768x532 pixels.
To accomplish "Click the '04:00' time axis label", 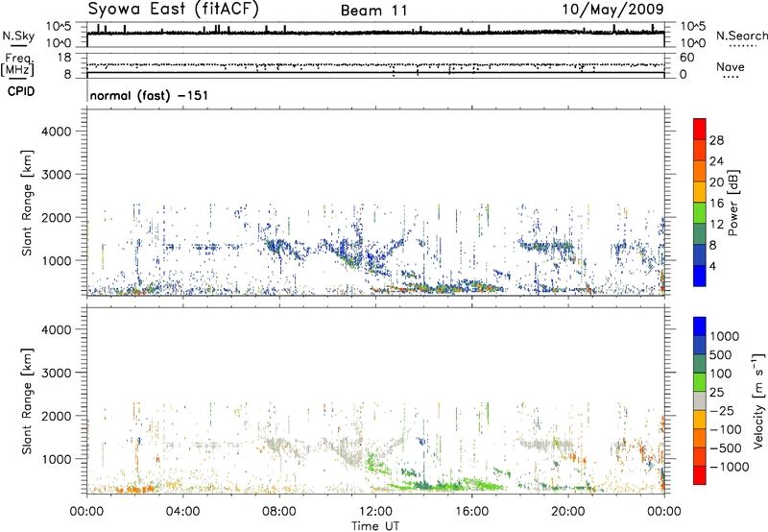I will pyautogui.click(x=183, y=512).
